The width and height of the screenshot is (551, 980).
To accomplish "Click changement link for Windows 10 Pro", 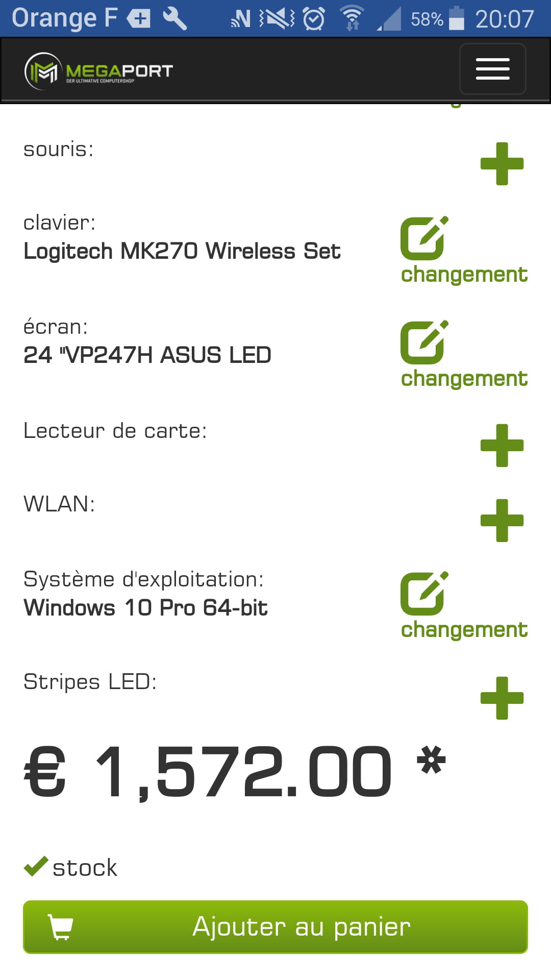I will point(464,630).
